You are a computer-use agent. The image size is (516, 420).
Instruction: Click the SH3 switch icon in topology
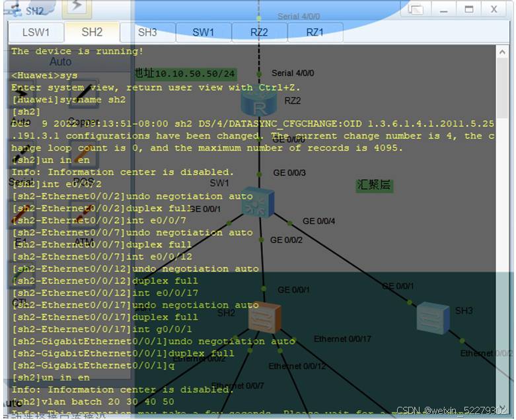coord(433,318)
